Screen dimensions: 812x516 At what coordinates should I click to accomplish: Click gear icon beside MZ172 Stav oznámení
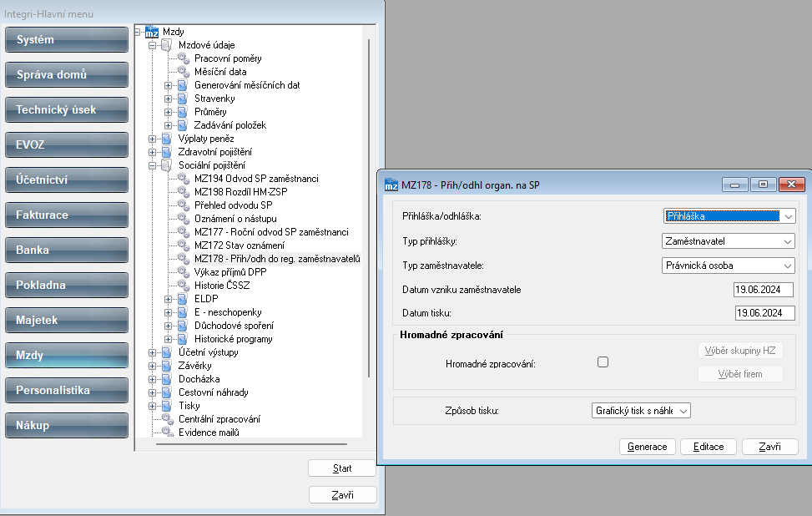tap(184, 245)
